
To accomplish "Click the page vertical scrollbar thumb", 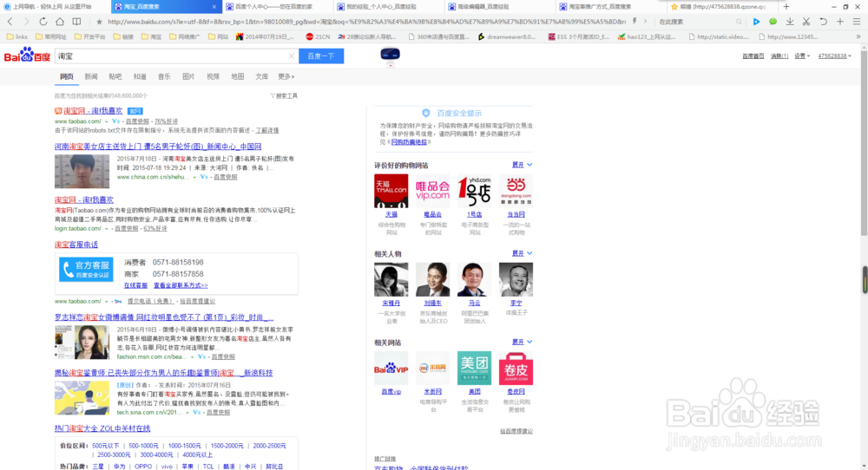I will coord(864,144).
